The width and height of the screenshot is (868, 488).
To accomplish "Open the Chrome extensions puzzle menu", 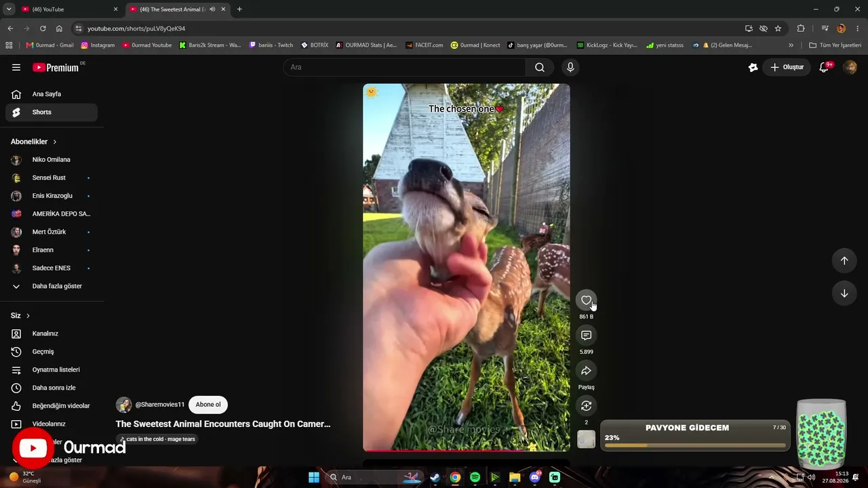I will pyautogui.click(x=801, y=28).
